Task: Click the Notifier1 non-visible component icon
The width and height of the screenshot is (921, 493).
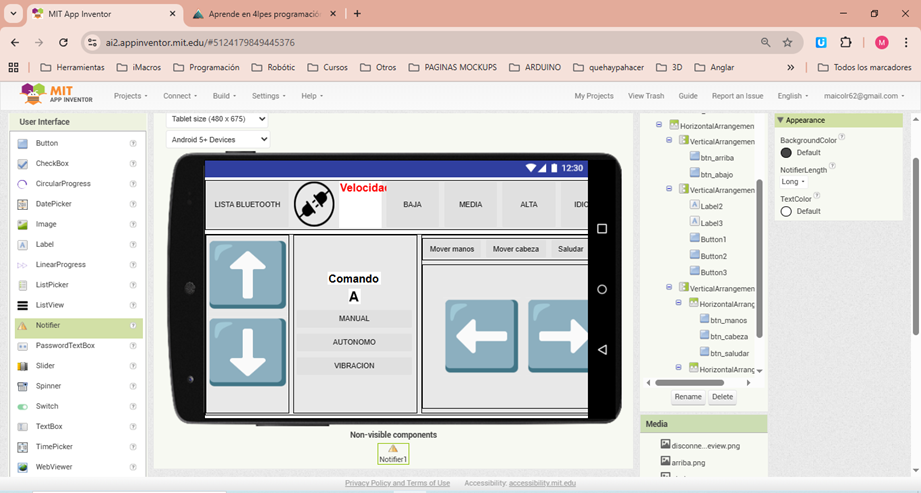Action: coord(393,453)
